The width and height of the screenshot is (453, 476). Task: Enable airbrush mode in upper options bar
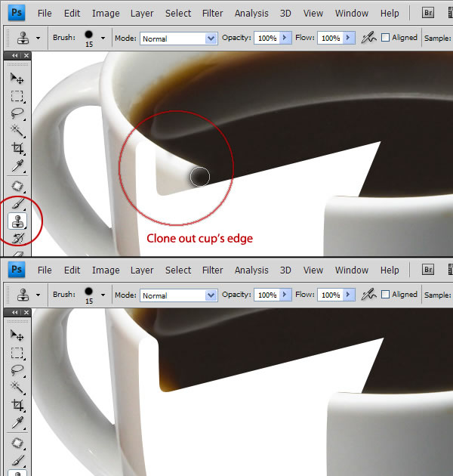pos(368,38)
